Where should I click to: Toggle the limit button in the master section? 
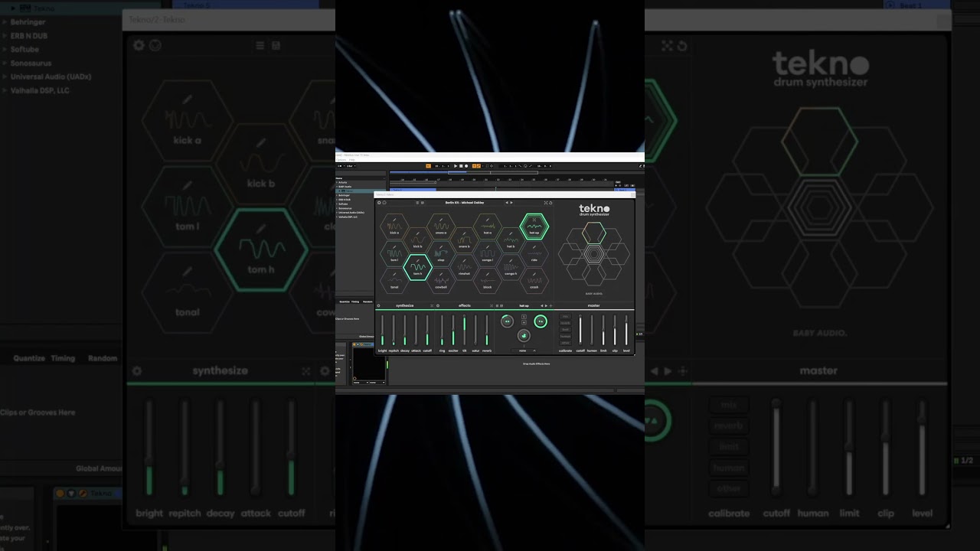click(566, 330)
